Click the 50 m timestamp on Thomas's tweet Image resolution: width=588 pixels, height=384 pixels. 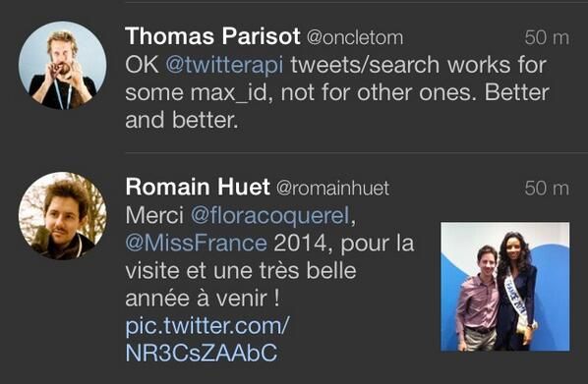point(547,37)
